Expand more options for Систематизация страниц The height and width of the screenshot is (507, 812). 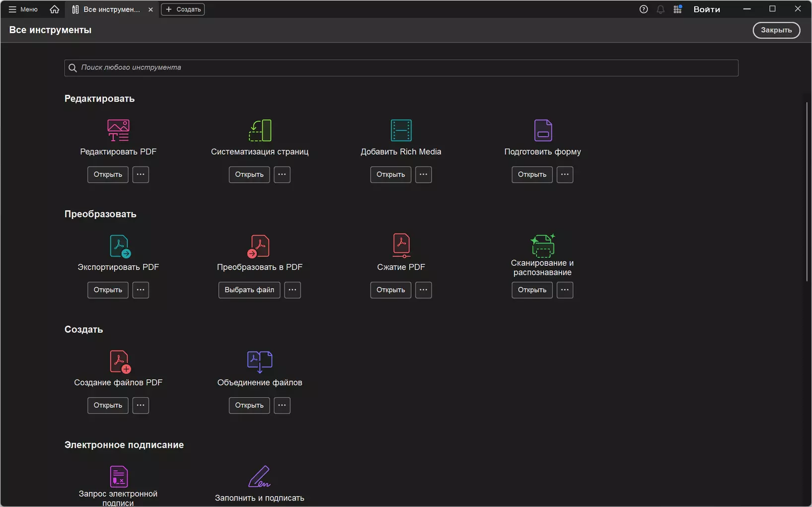[x=282, y=174]
